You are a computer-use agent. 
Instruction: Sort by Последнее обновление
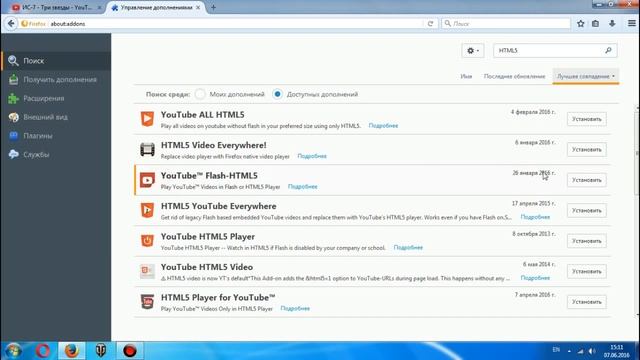pyautogui.click(x=514, y=76)
